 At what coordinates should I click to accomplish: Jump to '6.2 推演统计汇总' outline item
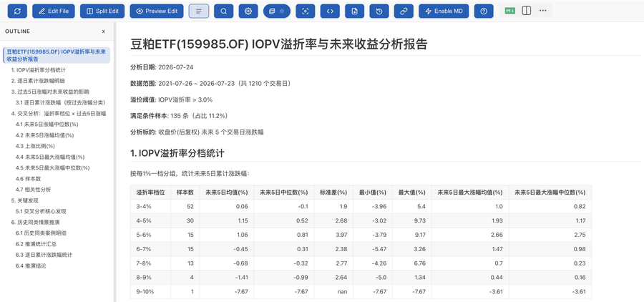tap(36, 244)
